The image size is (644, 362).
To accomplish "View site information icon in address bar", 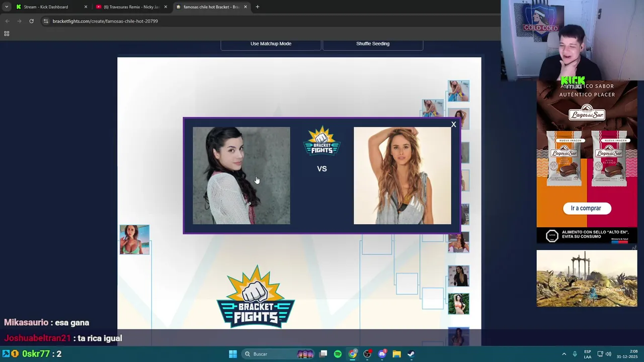I will coord(46,21).
